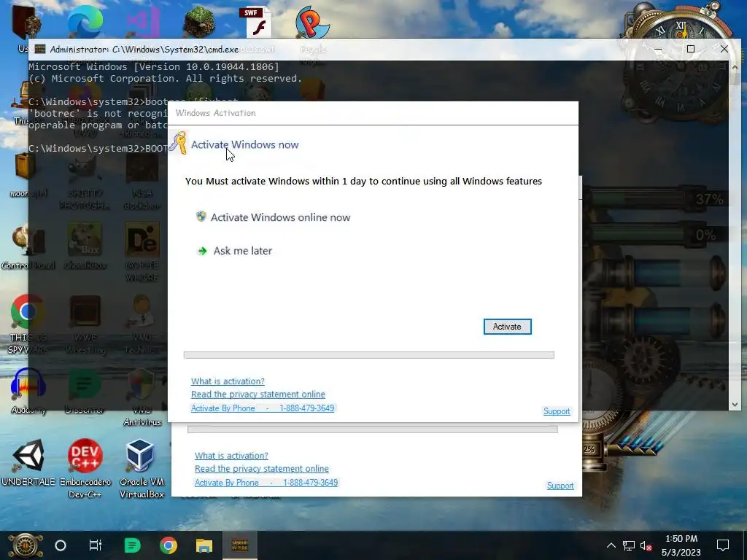Image resolution: width=747 pixels, height=560 pixels.
Task: Click down arrow of cmd window scrollbar
Action: (x=735, y=404)
